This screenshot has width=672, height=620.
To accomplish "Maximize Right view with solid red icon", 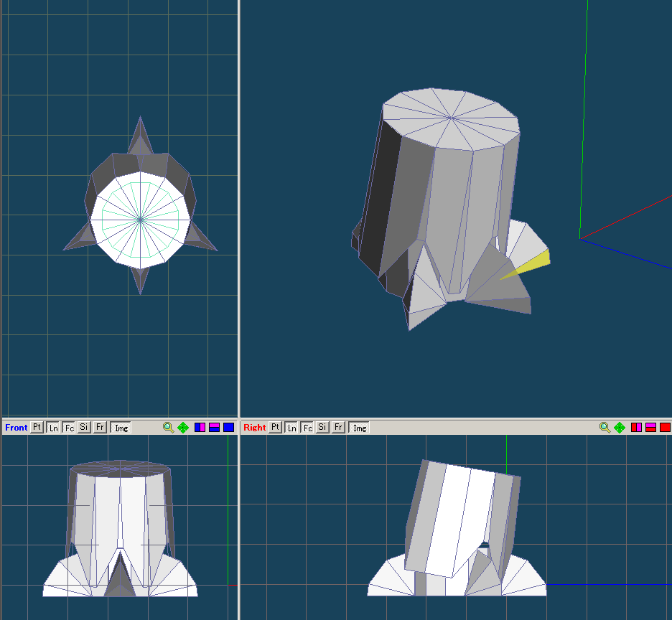I will click(x=665, y=427).
